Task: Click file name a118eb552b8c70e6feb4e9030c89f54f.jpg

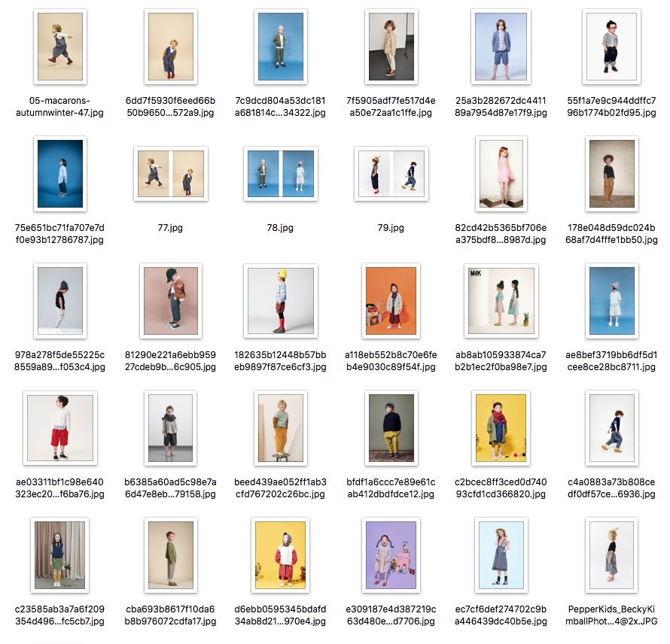Action: click(x=391, y=361)
